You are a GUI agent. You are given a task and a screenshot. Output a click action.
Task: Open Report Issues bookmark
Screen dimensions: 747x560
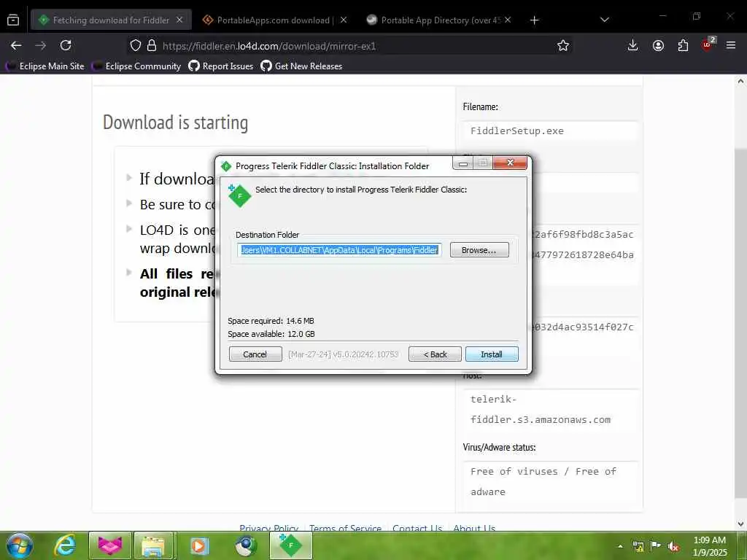221,66
